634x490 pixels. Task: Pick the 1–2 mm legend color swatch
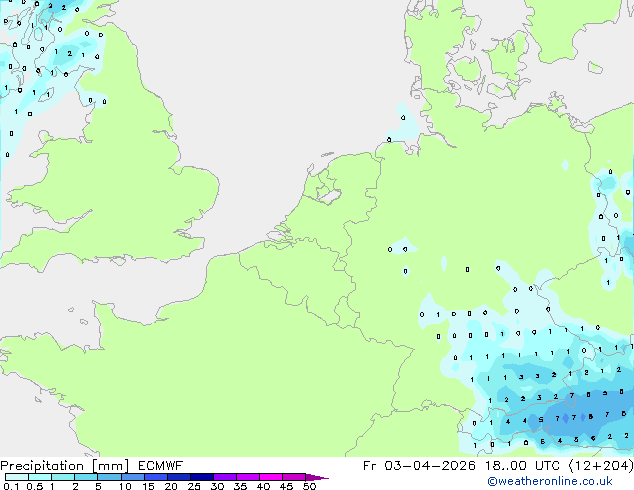(63, 477)
